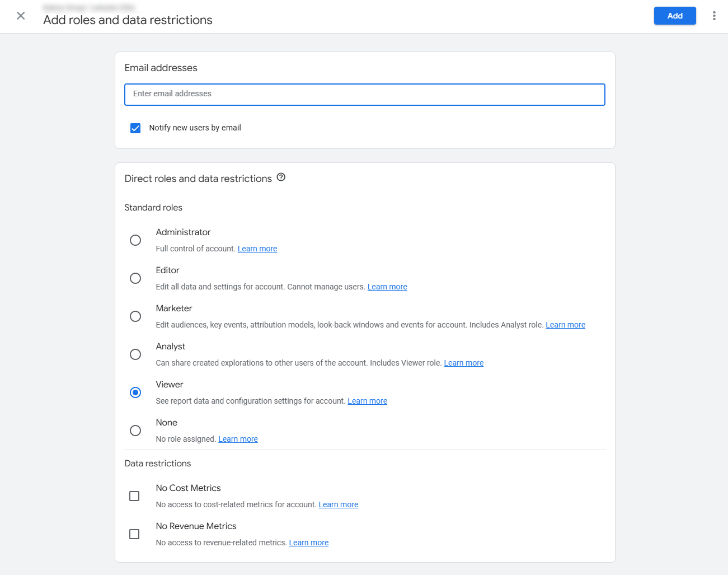Image resolution: width=728 pixels, height=575 pixels.
Task: Choose the Marketer role
Action: [x=135, y=316]
